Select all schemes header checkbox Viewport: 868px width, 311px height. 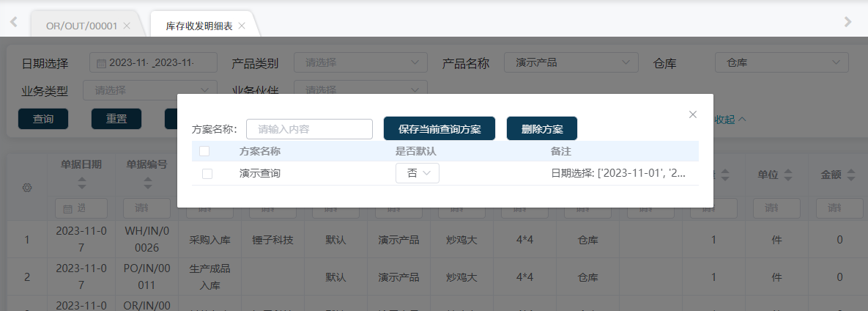pyautogui.click(x=204, y=151)
